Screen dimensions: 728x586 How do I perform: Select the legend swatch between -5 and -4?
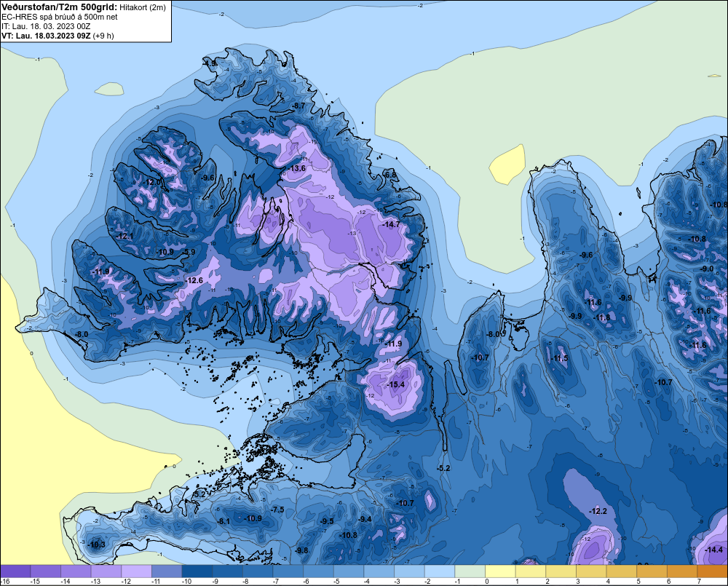pos(349,571)
